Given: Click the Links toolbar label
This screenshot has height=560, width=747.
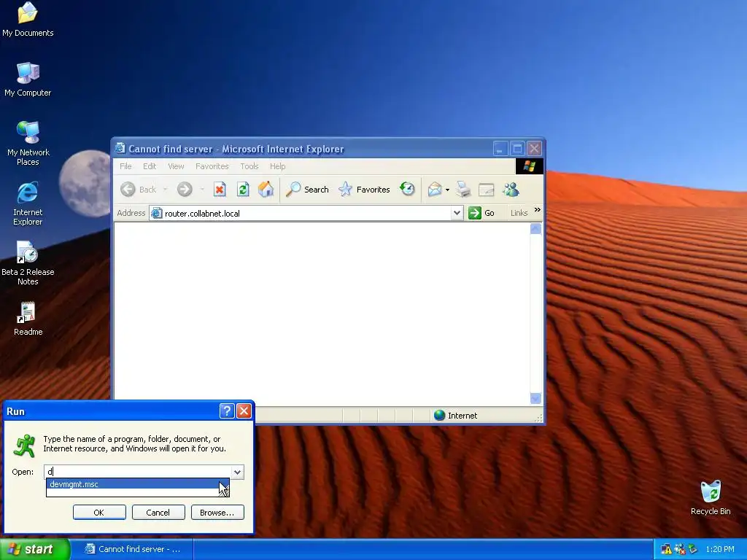Looking at the screenshot, I should click(x=519, y=213).
